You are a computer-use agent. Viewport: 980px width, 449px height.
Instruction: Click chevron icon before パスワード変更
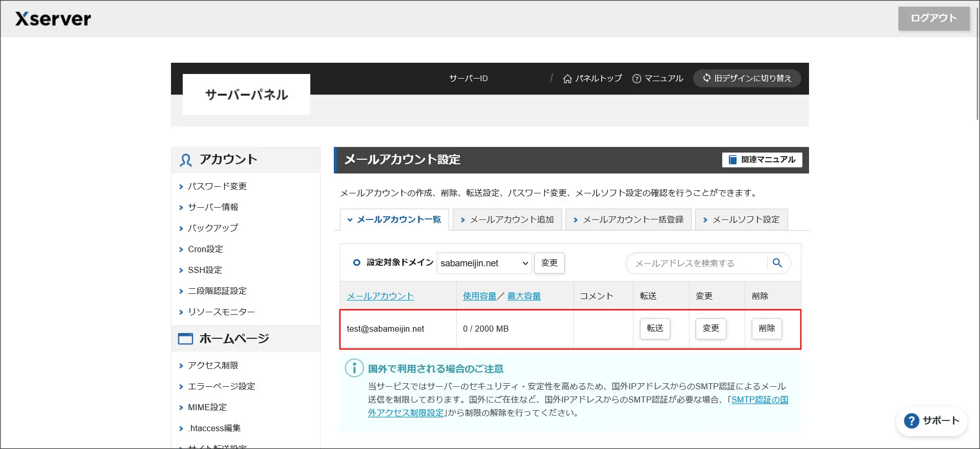pos(181,187)
